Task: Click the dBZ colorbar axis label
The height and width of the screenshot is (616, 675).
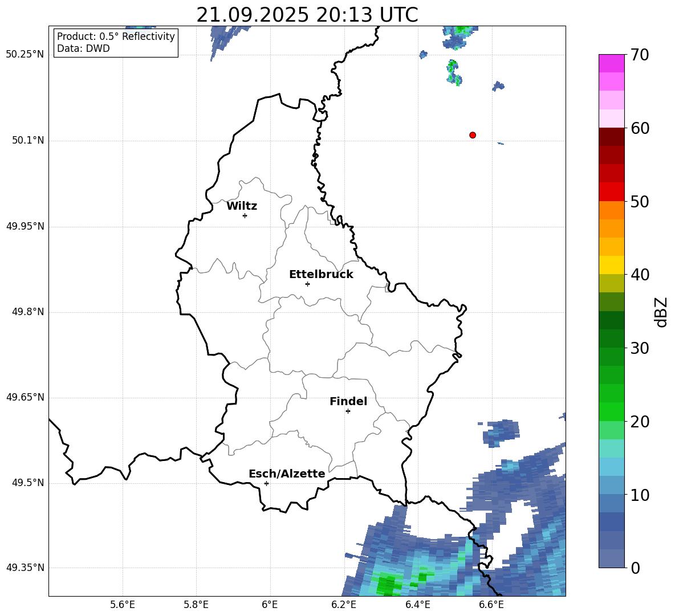Action: pos(661,312)
